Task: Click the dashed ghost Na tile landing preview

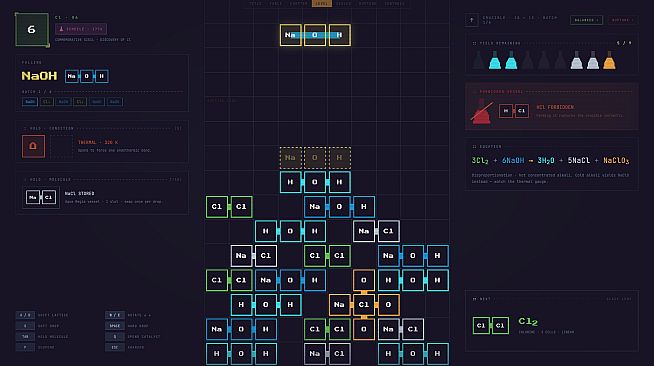Action: [291, 158]
